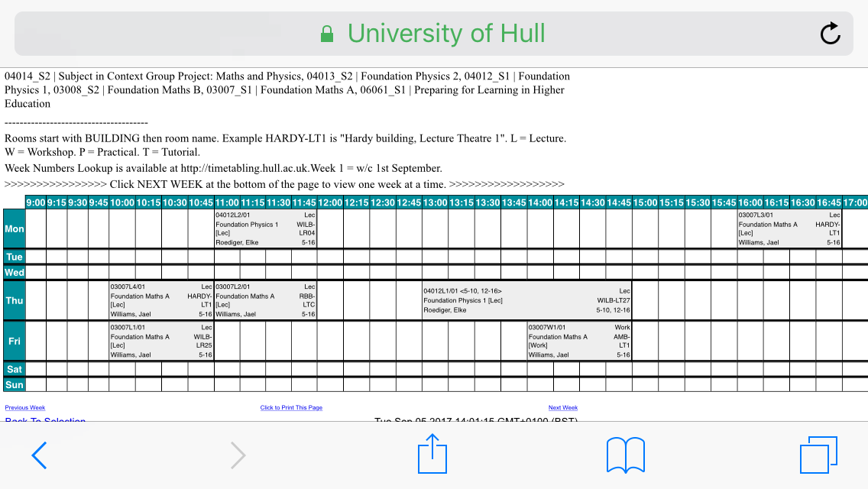Select Friday Foundation Maths A workshop in AMB-LT1
Screen dimensions: 868x489
579,341
